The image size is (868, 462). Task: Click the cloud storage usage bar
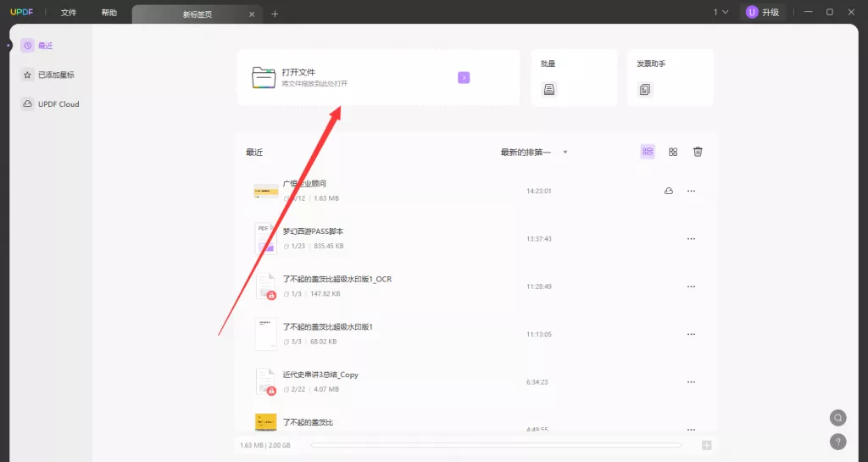pos(495,445)
